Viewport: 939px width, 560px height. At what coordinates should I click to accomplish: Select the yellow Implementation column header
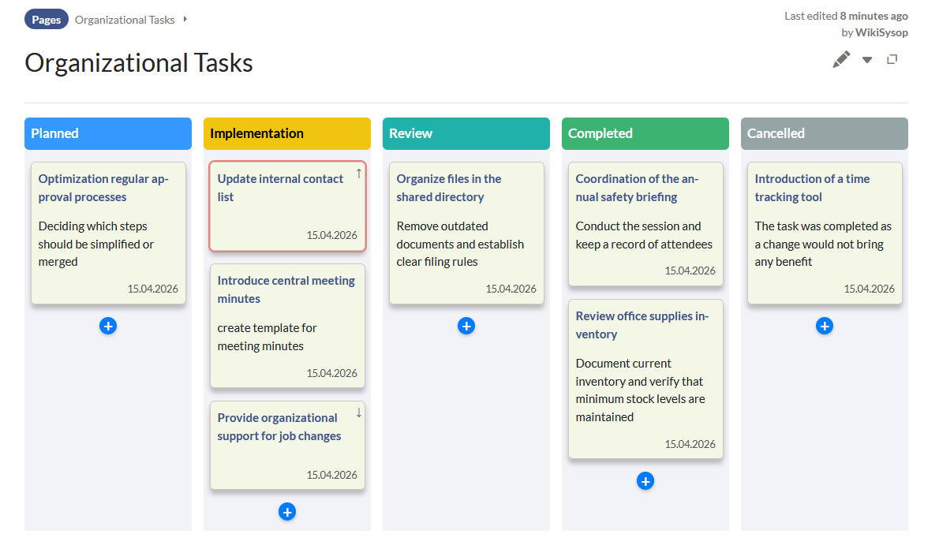[x=287, y=133]
